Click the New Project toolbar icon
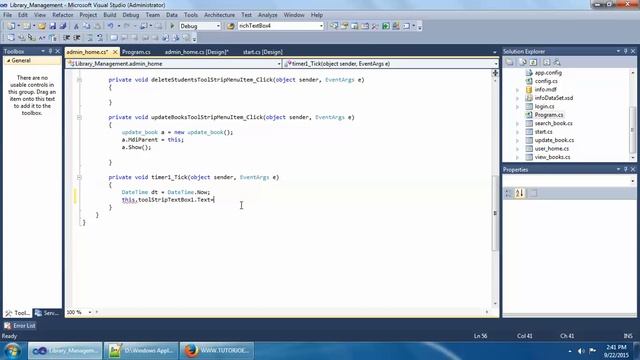The height and width of the screenshot is (360, 640). click(x=11, y=26)
